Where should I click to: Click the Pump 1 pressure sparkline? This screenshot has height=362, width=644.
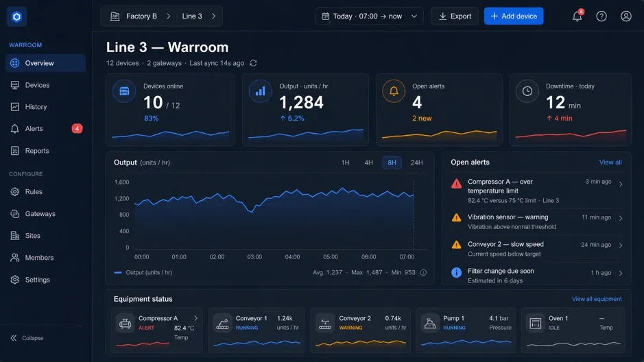tap(466, 342)
